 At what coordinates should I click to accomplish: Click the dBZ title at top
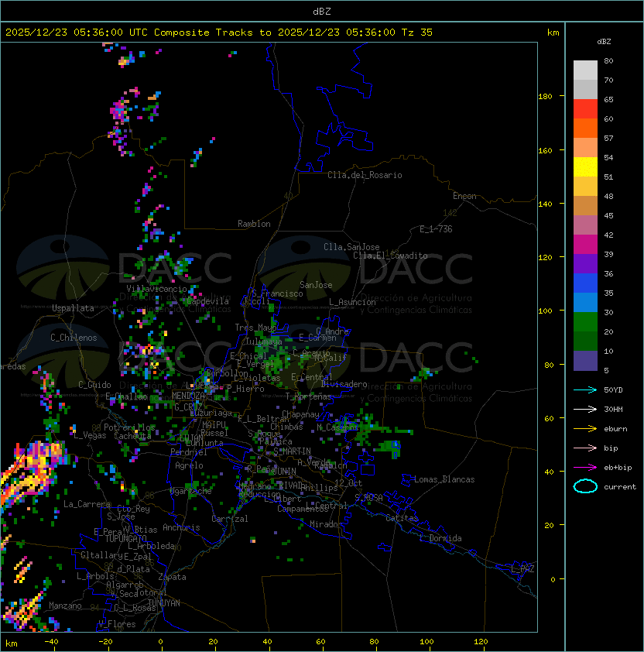click(322, 12)
